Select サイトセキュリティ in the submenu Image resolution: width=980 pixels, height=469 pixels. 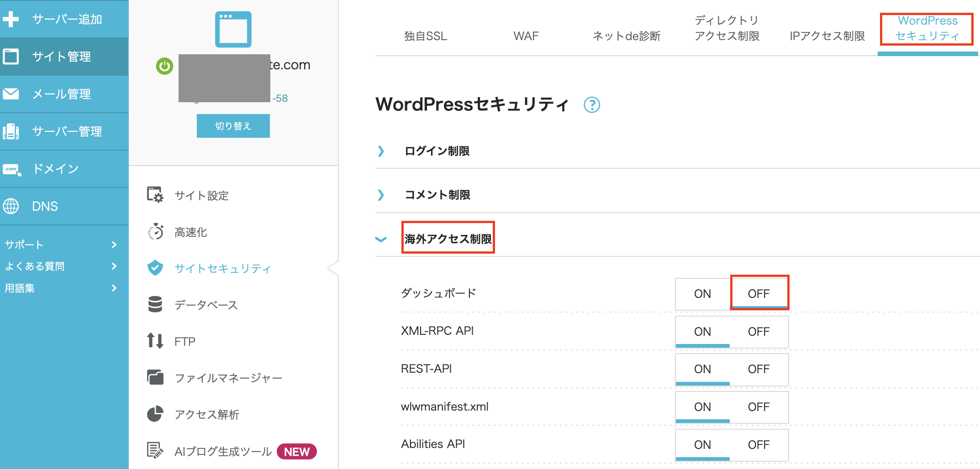pyautogui.click(x=223, y=268)
